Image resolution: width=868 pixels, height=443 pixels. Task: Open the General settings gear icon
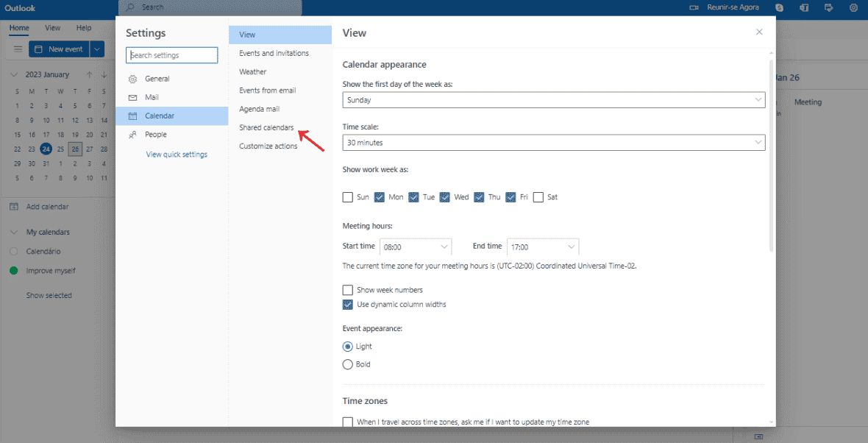(x=132, y=78)
